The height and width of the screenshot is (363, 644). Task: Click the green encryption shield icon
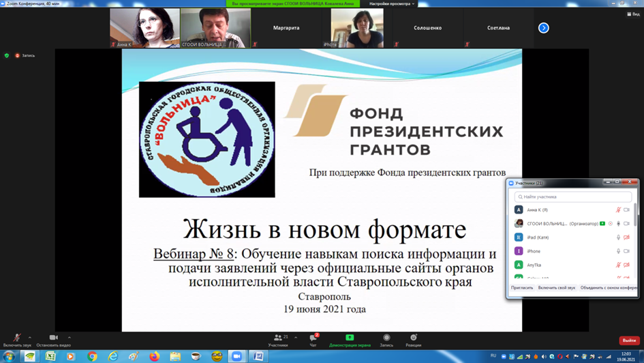click(7, 55)
